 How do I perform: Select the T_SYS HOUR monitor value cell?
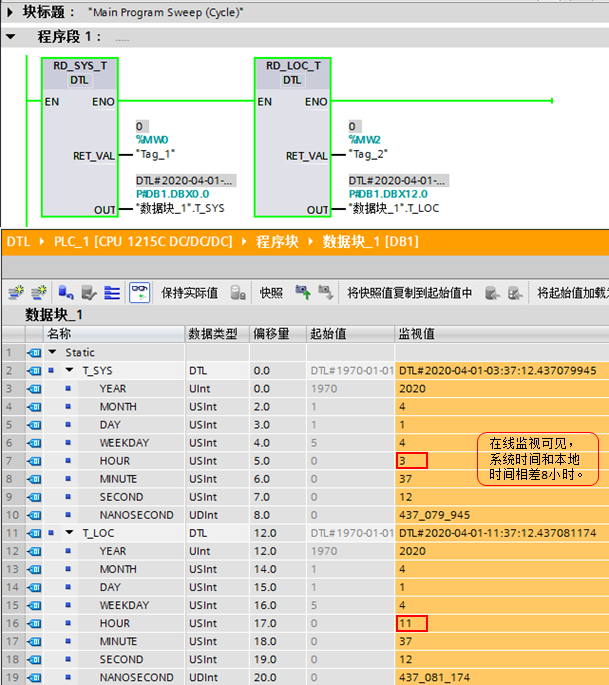point(412,460)
